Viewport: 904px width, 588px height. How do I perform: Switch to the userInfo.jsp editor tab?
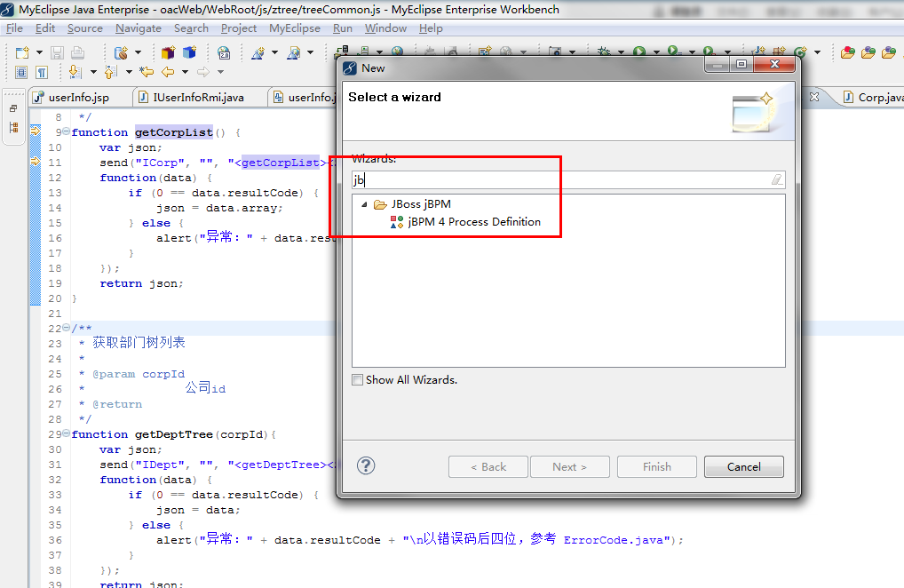(79, 98)
